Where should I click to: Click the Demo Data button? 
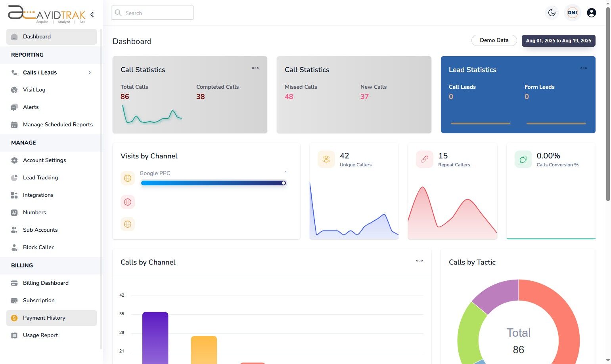[494, 40]
